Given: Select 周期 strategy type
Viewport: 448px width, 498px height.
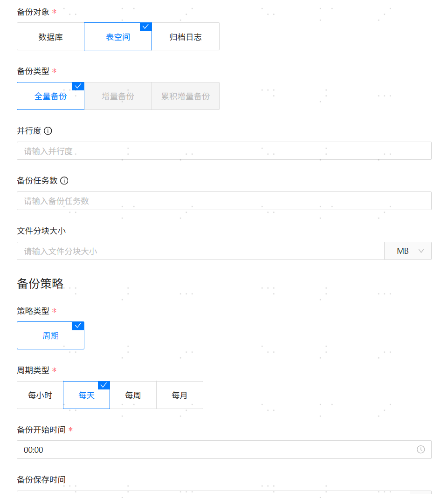Looking at the screenshot, I should (x=50, y=335).
